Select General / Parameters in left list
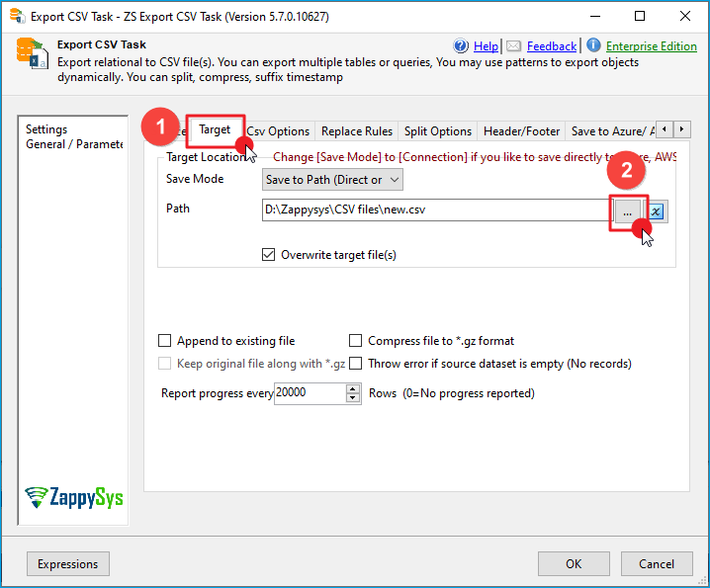Screen dimensions: 710x588 [74, 144]
